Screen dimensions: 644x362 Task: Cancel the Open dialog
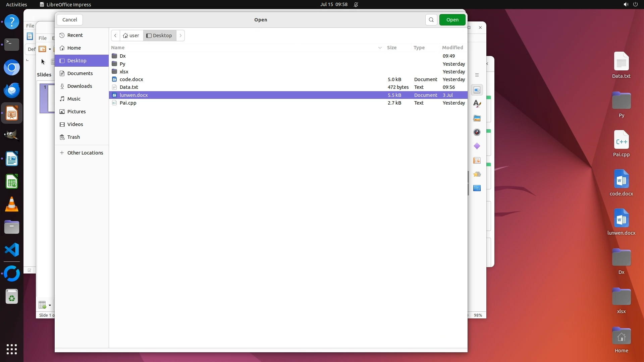70,20
